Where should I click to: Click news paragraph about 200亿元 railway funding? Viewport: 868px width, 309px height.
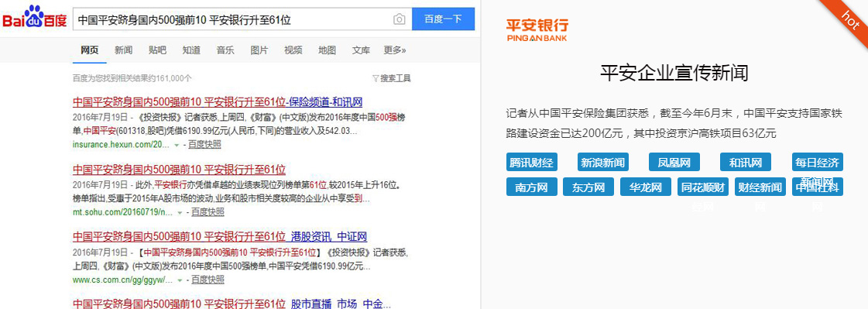674,123
